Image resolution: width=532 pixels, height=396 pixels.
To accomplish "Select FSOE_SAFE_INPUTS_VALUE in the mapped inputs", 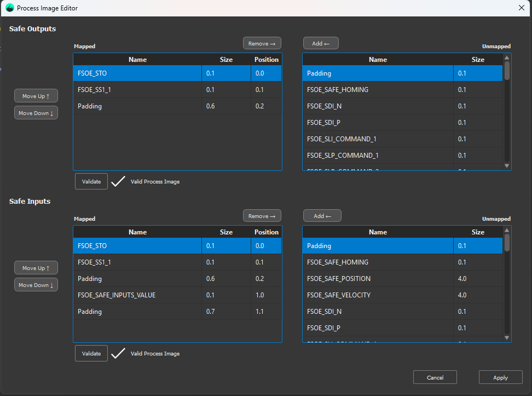I will pyautogui.click(x=137, y=295).
